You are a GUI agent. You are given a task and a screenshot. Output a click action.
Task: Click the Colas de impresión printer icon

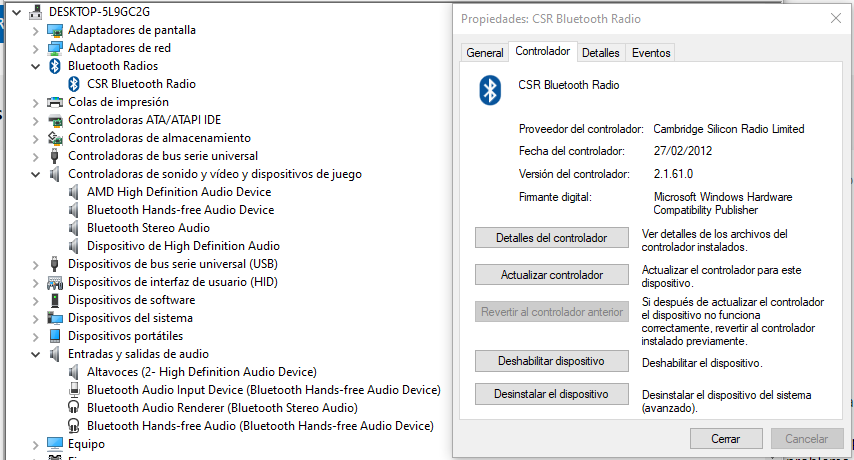pos(55,102)
